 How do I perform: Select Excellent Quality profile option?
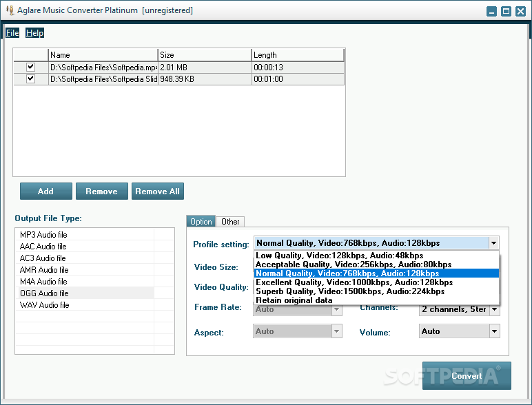(376, 282)
